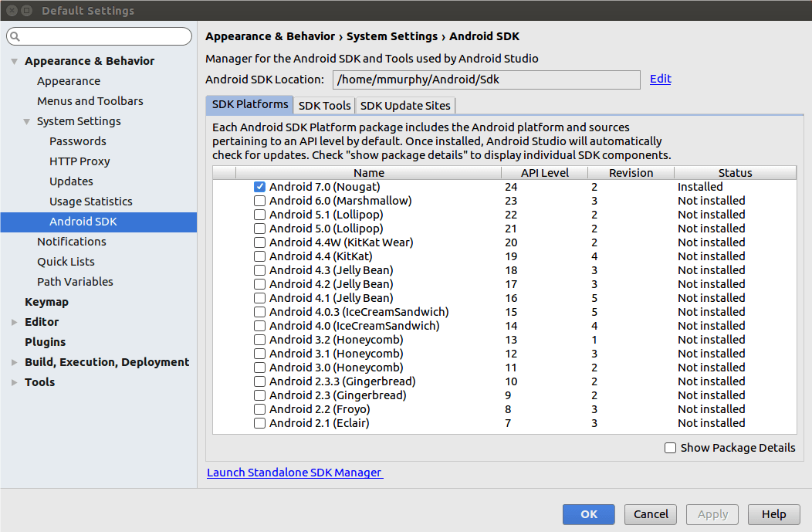Image resolution: width=812 pixels, height=532 pixels.
Task: Select HTTP Proxy in settings tree
Action: pos(80,161)
